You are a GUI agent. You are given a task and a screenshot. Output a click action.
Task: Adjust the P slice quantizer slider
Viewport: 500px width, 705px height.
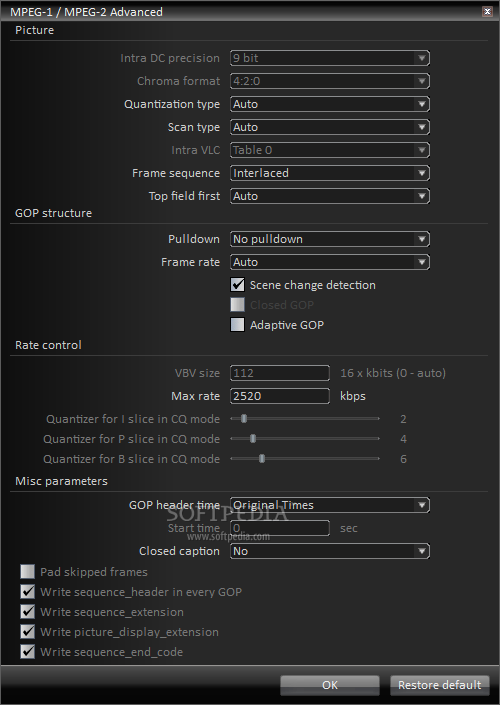(x=253, y=438)
